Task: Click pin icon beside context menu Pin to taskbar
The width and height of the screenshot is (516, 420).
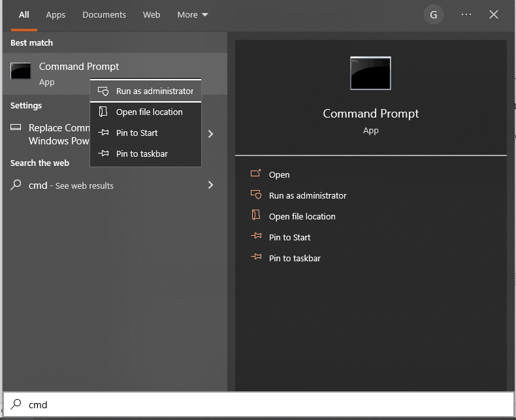Action: point(103,153)
